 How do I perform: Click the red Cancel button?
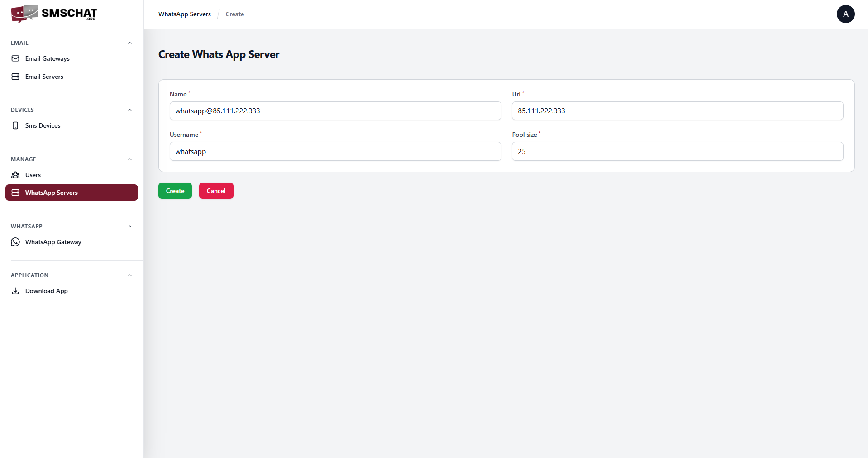[x=216, y=191]
